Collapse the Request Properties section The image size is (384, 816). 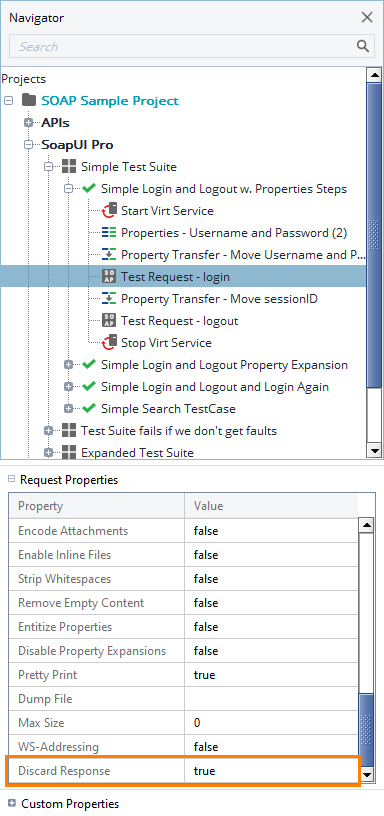(x=11, y=479)
